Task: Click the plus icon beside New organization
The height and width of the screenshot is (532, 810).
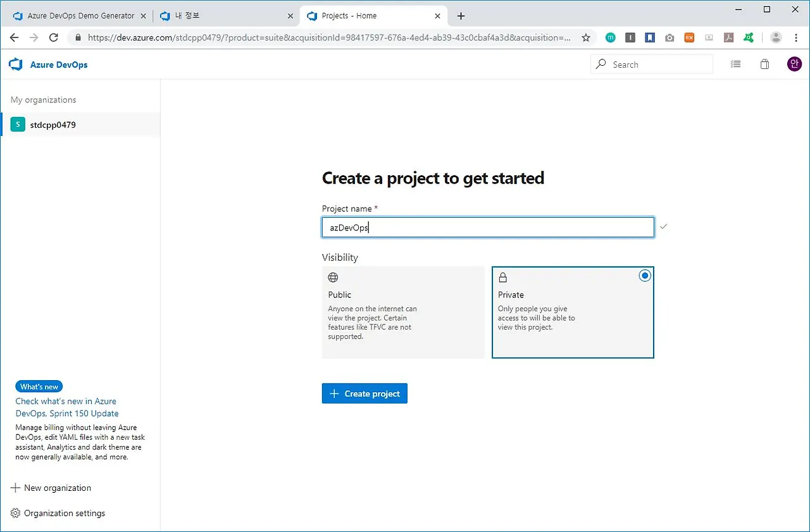Action: pos(16,488)
